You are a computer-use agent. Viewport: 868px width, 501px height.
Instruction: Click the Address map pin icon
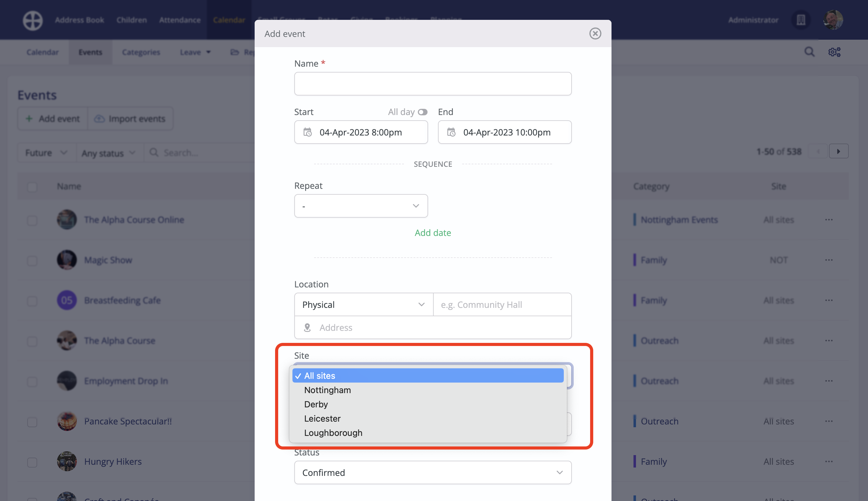[x=307, y=328]
